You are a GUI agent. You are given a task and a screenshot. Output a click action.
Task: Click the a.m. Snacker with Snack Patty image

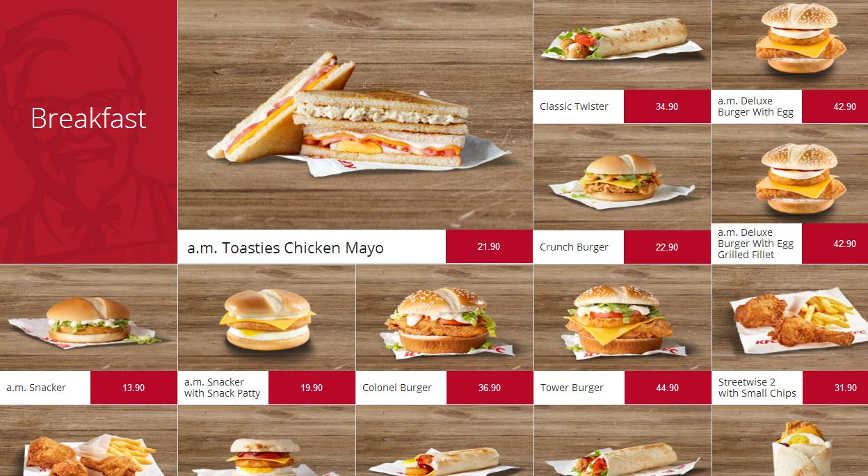click(x=266, y=318)
